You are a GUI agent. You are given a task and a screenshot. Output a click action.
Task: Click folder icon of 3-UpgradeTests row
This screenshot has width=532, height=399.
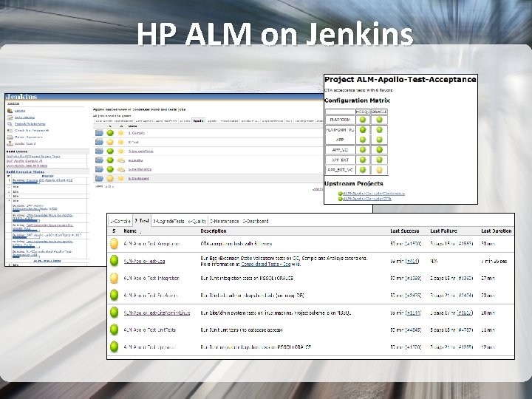point(99,151)
